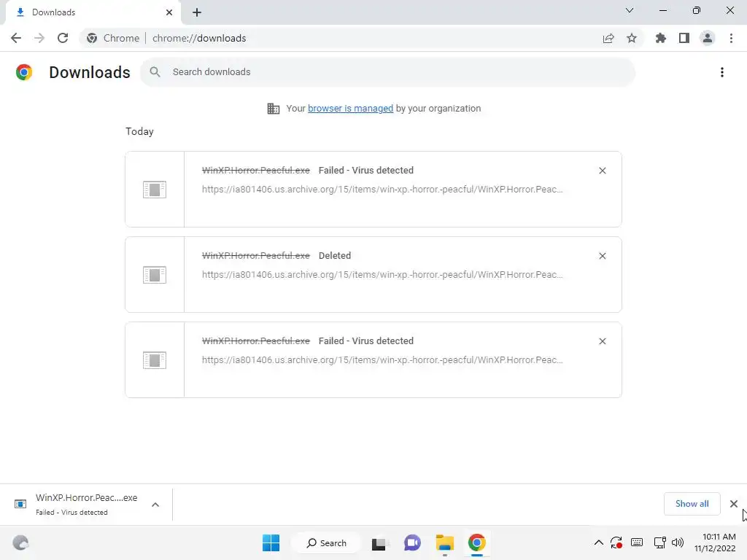Click the Chrome icon in the taskbar
Viewport: 747px width, 560px height.
(477, 542)
